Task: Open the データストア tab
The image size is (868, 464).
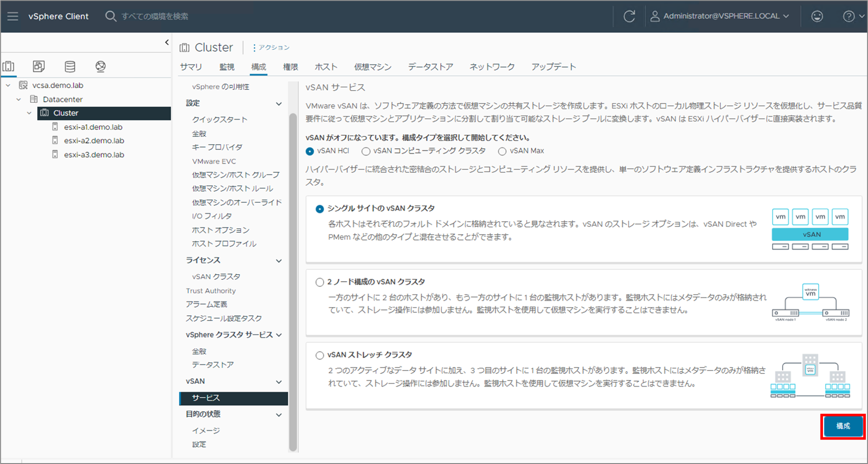Action: (x=431, y=67)
